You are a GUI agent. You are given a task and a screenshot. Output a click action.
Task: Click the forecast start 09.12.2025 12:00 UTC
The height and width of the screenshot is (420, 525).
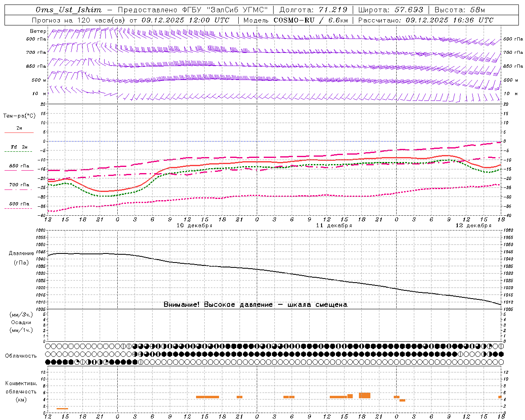tap(185, 20)
